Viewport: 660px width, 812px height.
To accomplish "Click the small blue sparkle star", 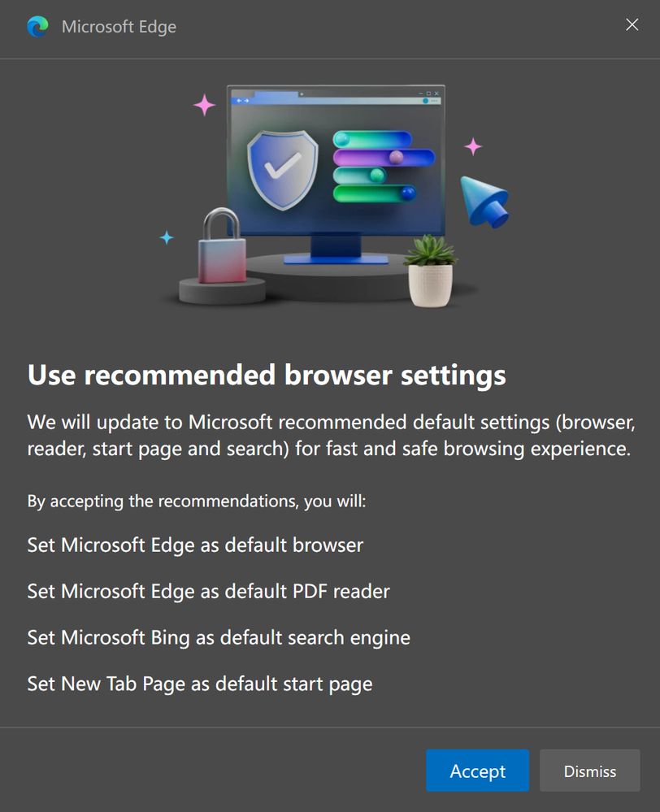I will (167, 237).
